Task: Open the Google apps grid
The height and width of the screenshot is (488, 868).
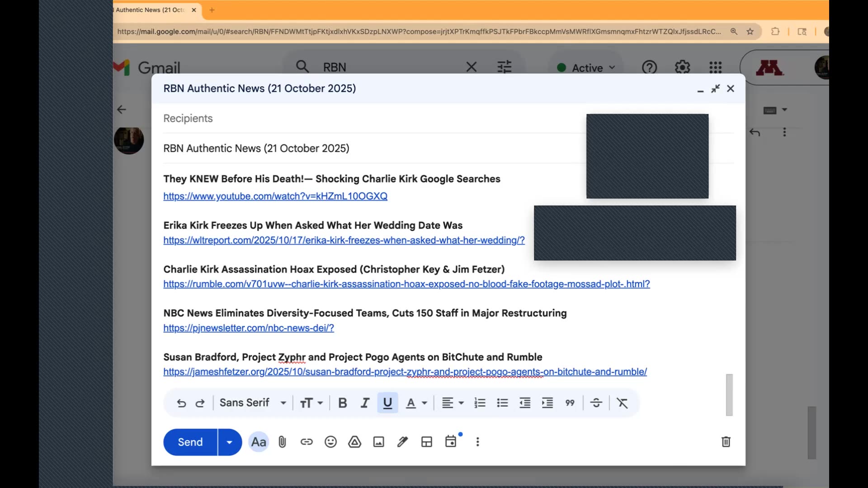Action: tap(715, 67)
